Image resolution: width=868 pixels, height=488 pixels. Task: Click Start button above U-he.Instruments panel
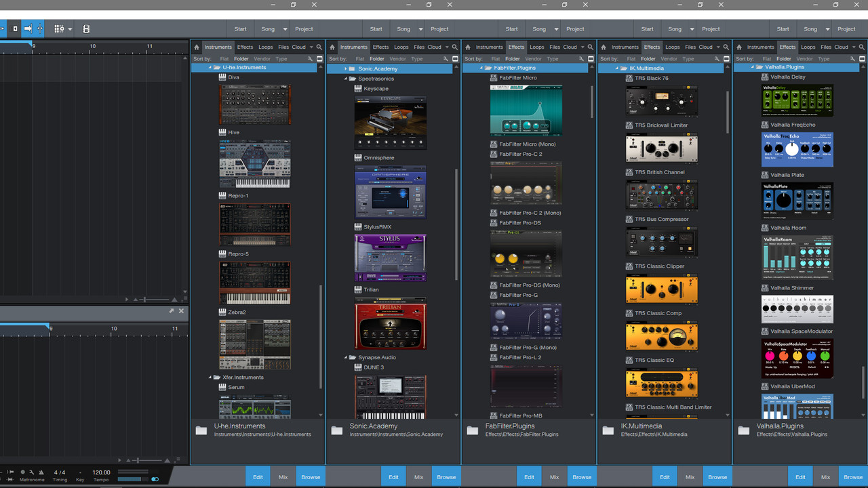pyautogui.click(x=241, y=29)
